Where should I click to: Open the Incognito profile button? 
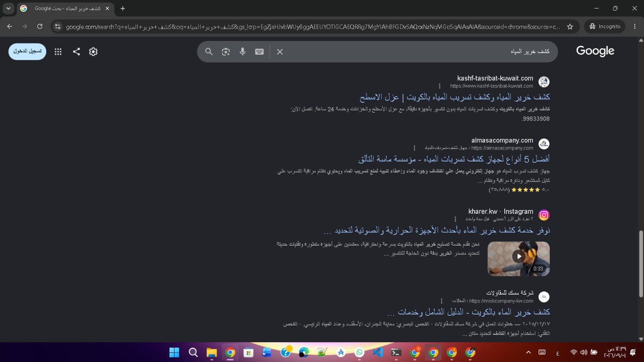605,27
